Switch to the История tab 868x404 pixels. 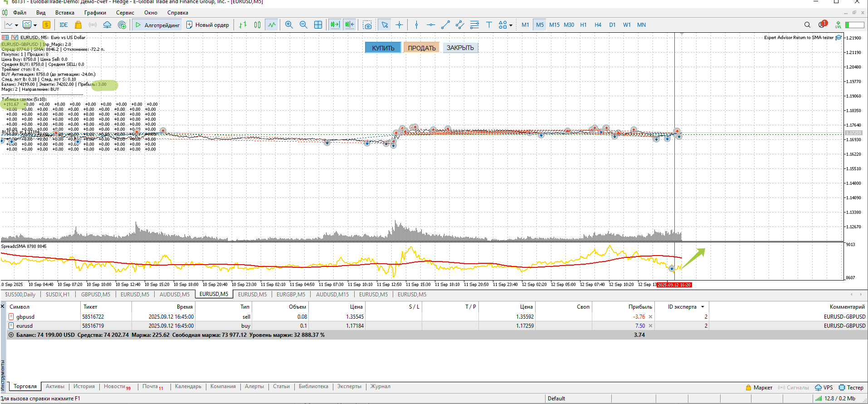[x=84, y=387]
